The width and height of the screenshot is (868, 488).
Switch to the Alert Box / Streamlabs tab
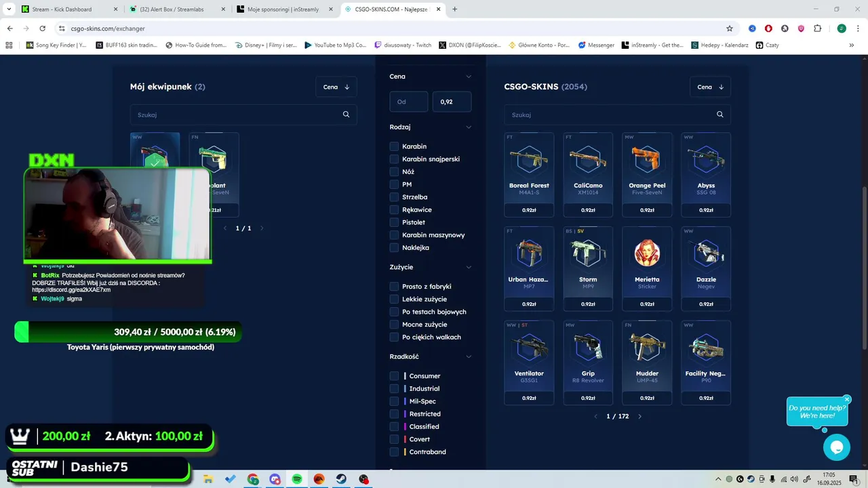tap(178, 9)
